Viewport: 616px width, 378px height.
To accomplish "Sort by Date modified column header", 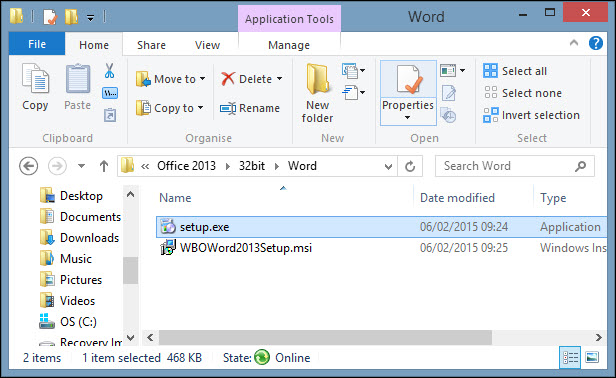I will (457, 198).
